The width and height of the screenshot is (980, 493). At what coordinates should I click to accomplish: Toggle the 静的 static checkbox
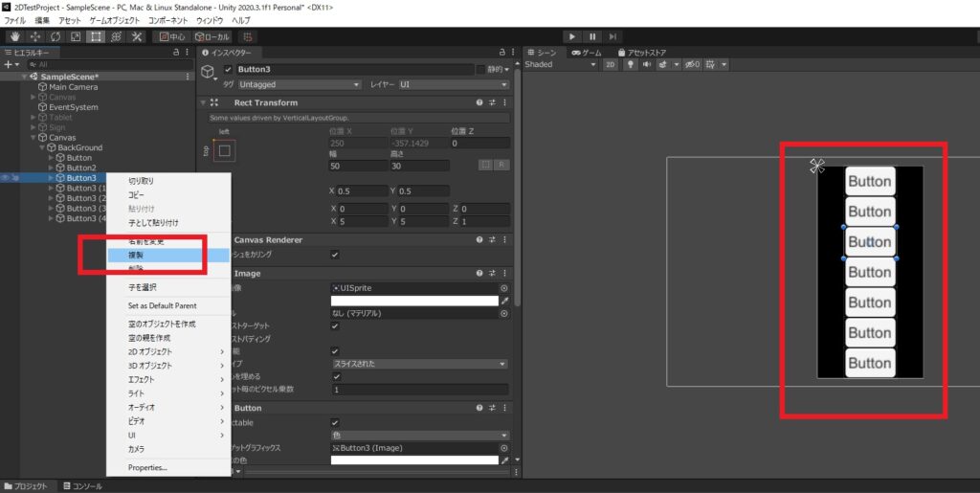(480, 69)
